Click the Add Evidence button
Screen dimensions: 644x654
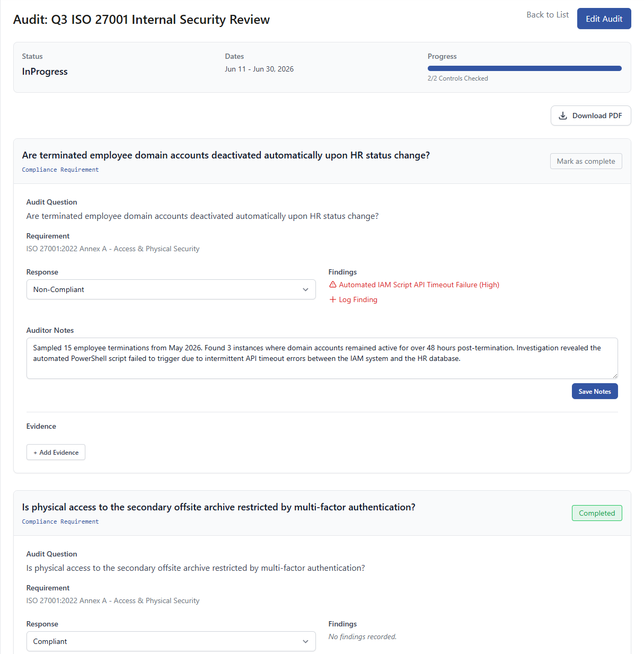(x=56, y=452)
